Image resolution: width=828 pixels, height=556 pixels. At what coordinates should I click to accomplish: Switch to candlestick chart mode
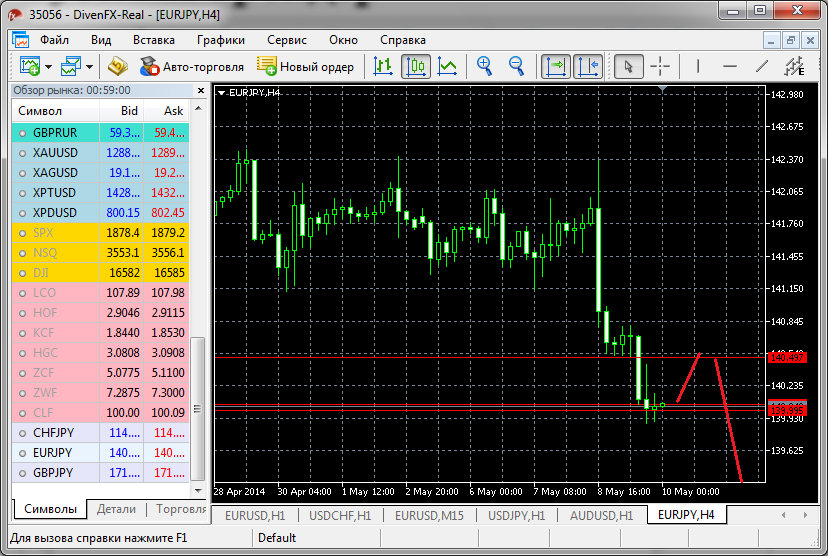click(416, 67)
